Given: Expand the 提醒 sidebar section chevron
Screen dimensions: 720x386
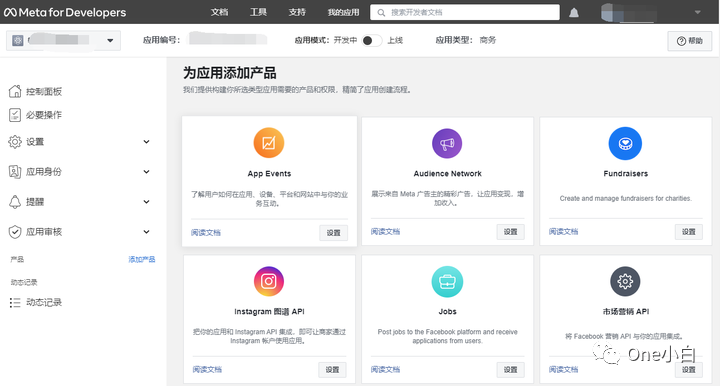Looking at the screenshot, I should click(146, 201).
